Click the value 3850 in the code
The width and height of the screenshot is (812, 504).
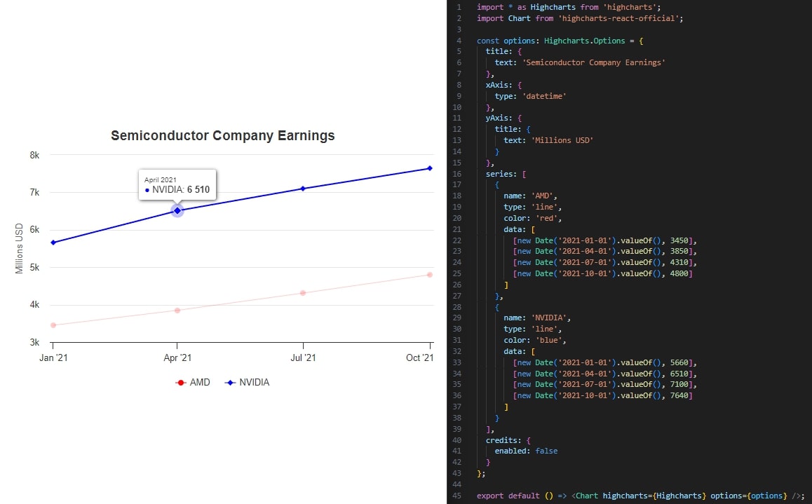(679, 252)
